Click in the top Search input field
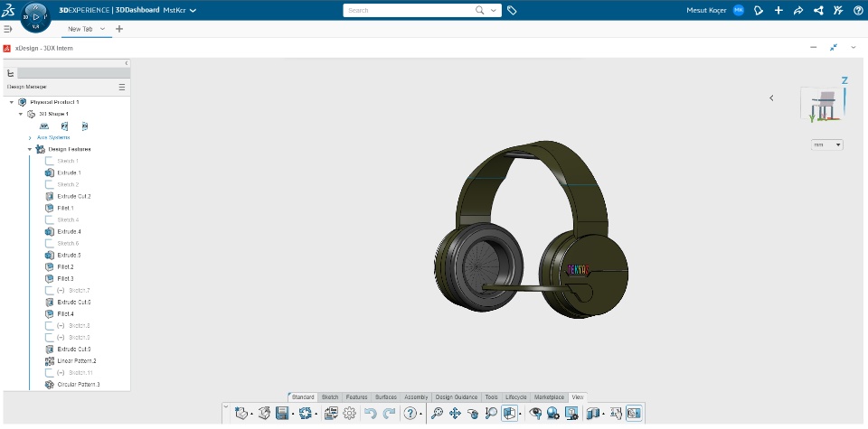Image resolution: width=868 pixels, height=429 pixels. pyautogui.click(x=410, y=10)
